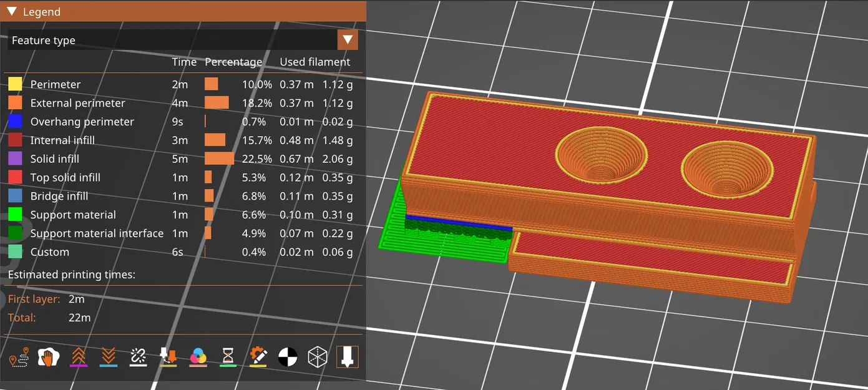Click the Overhang perimeter blue swatch
This screenshot has width=868, height=390.
pos(15,121)
